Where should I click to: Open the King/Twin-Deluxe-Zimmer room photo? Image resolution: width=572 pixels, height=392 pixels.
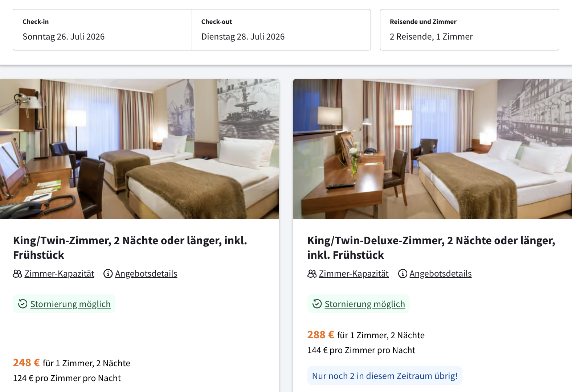click(x=433, y=149)
